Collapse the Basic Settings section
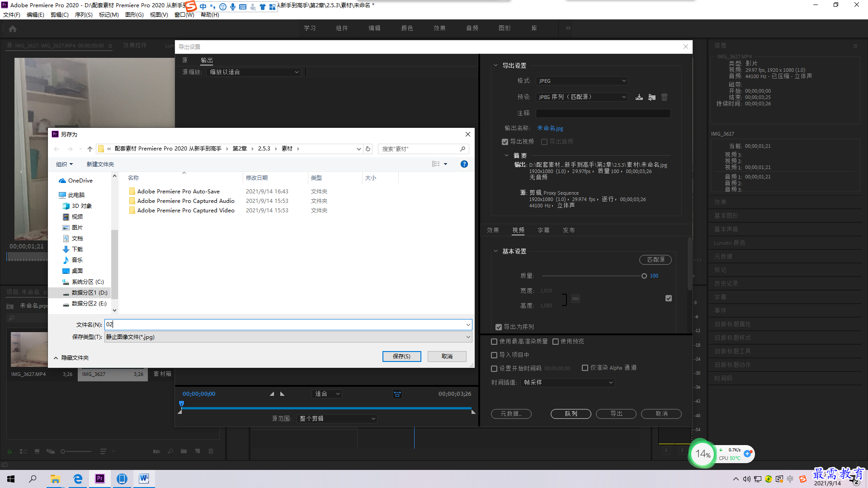 [x=495, y=251]
